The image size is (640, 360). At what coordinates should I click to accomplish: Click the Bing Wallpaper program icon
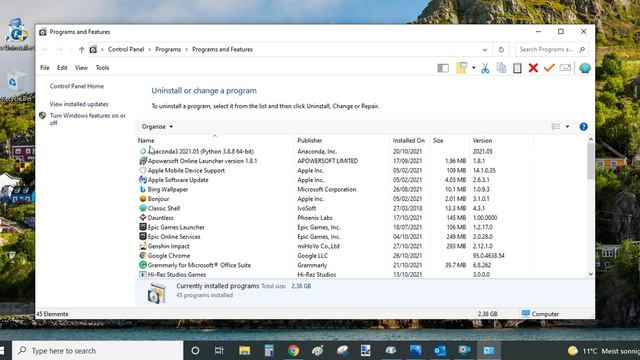coord(143,189)
